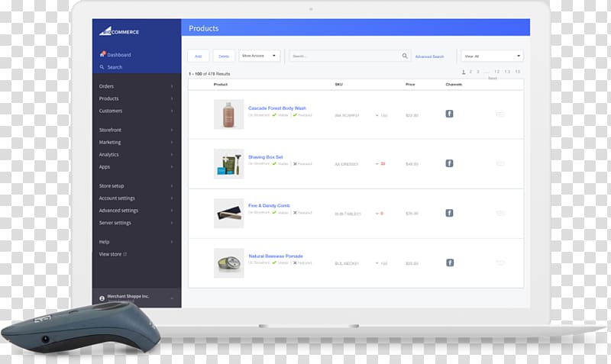Open the More Actions dropdown

click(259, 56)
